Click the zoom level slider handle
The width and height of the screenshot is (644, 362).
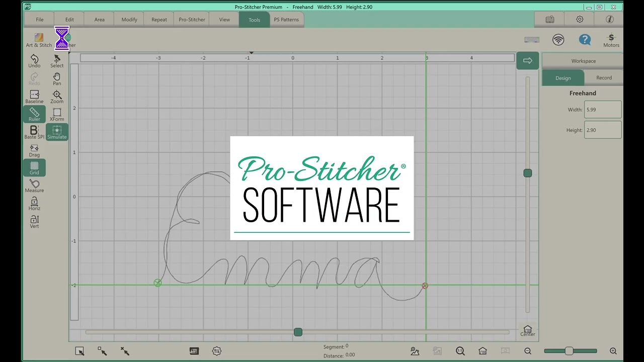coord(569,351)
